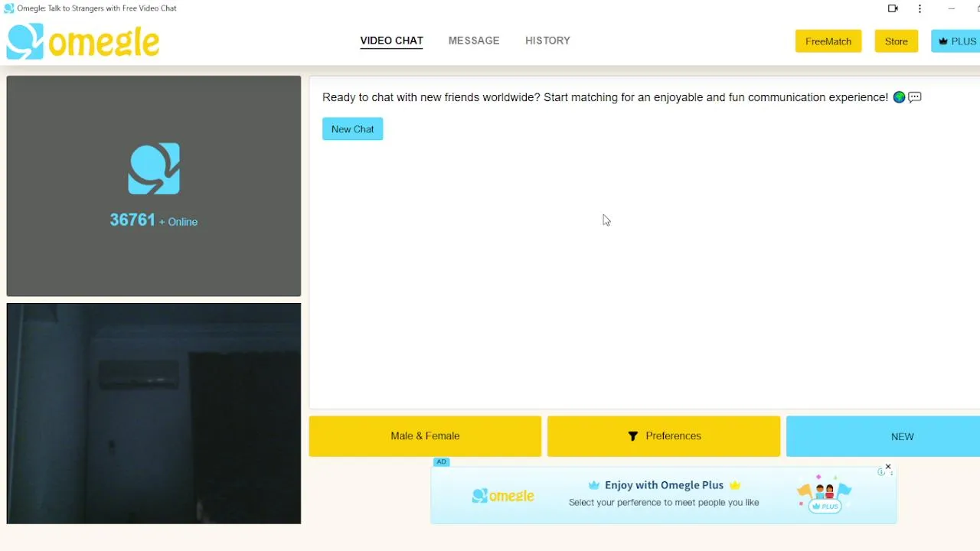This screenshot has height=551, width=980.
Task: Click the Omegle logo in video placeholder
Action: click(154, 168)
